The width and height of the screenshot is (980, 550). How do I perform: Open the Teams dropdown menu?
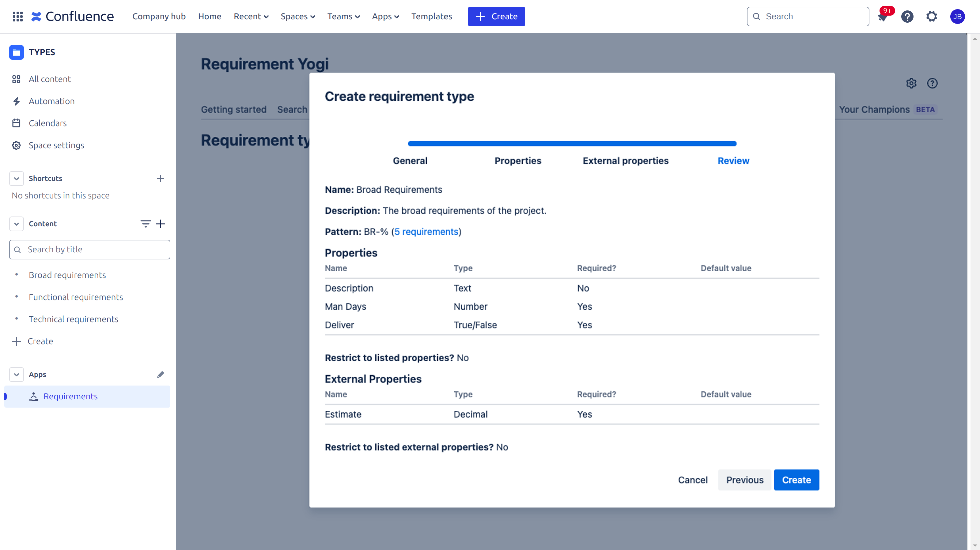(343, 16)
